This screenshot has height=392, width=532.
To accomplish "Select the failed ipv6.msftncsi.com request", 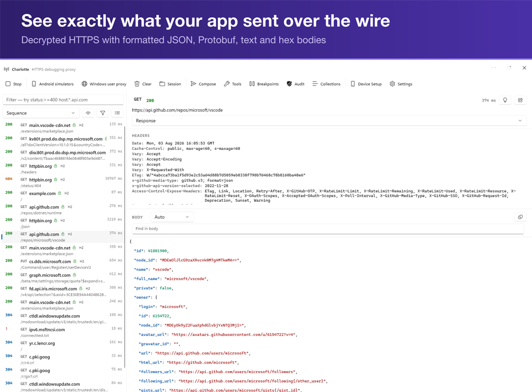I will (63, 332).
